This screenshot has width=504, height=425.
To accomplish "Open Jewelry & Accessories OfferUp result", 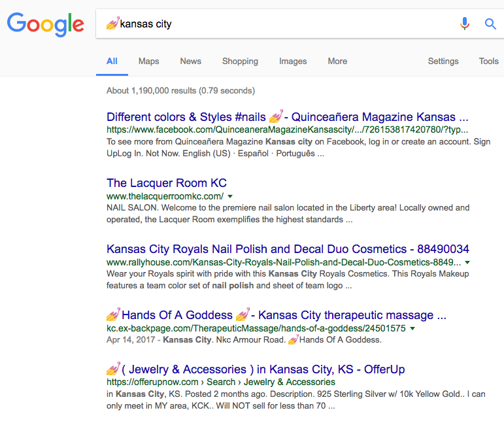I will click(256, 369).
